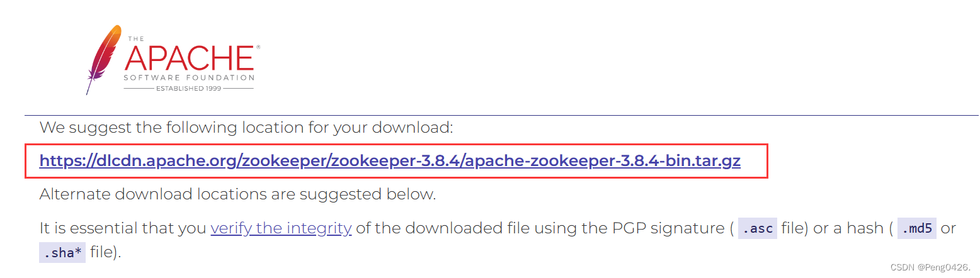
Task: Click the .asc file extension badge
Action: [x=758, y=228]
